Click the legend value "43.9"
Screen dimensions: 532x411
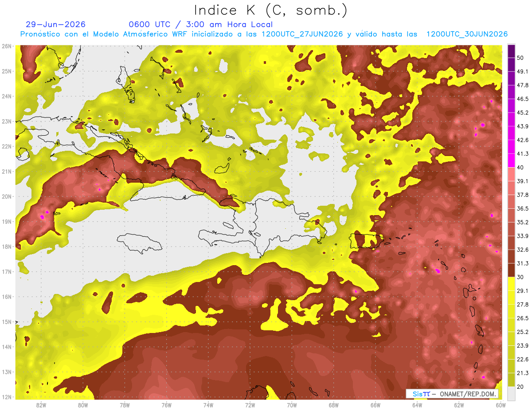pyautogui.click(x=523, y=126)
